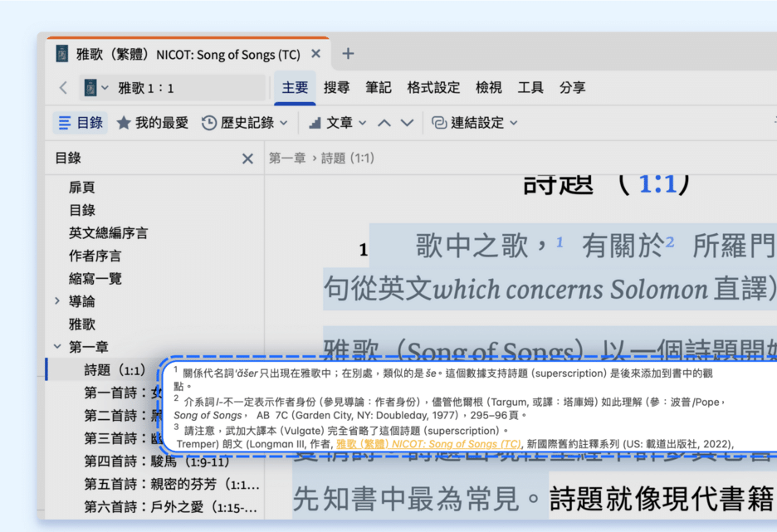777x532 pixels.
Task: Close the 雅歌 NICOT Song of Songs tab
Action: click(315, 54)
